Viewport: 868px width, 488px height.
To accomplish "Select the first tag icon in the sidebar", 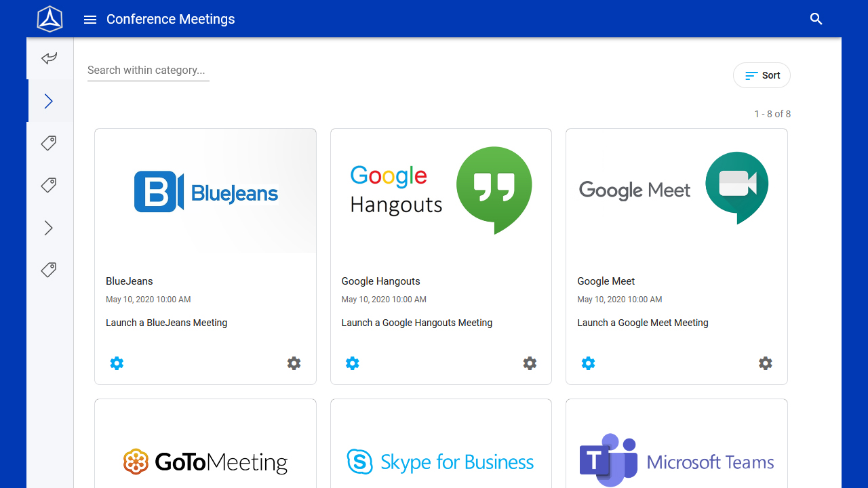I will click(49, 143).
